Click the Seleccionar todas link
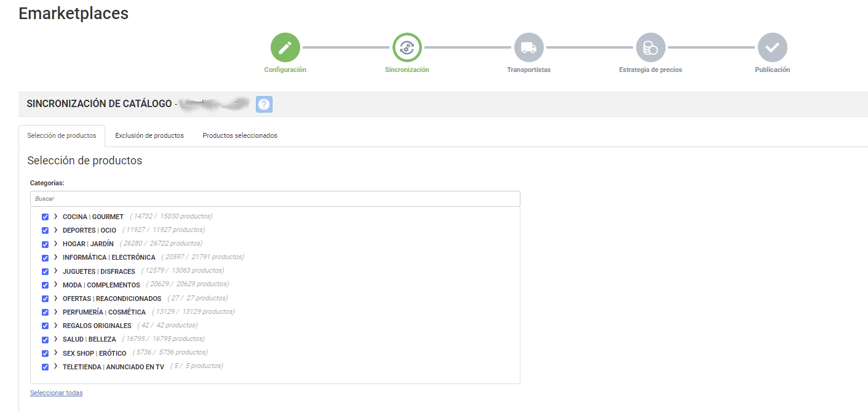The height and width of the screenshot is (413, 868). coord(56,393)
